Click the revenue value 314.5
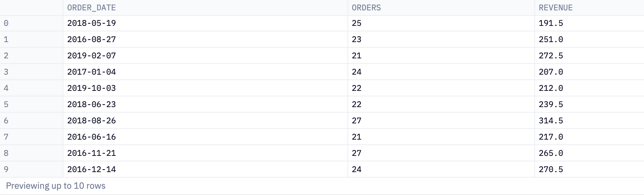This screenshot has width=644, height=195. [551, 121]
